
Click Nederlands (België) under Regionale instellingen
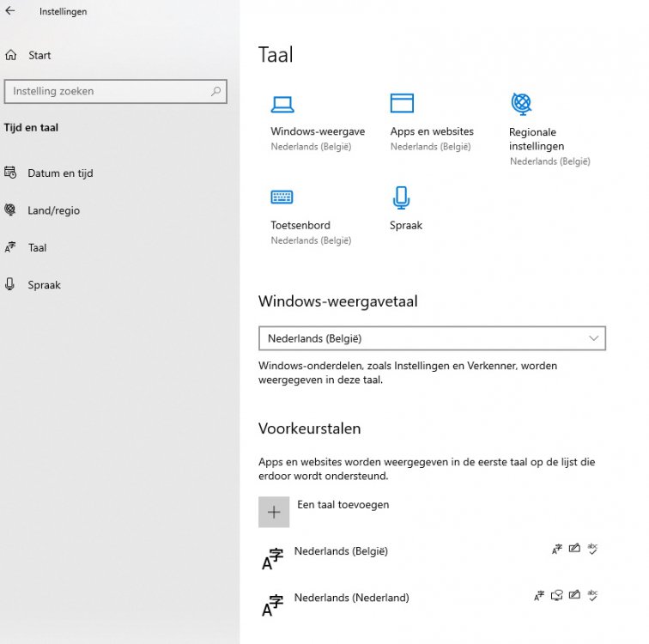549,161
